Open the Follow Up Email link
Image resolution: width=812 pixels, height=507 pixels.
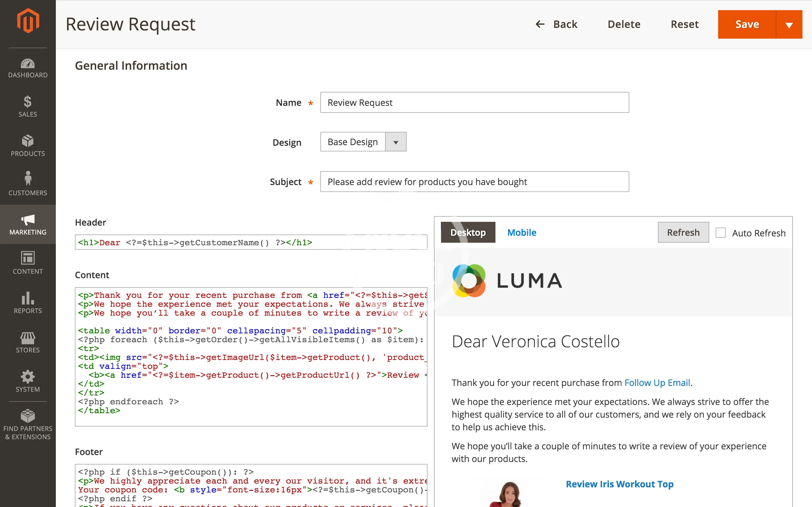point(657,382)
